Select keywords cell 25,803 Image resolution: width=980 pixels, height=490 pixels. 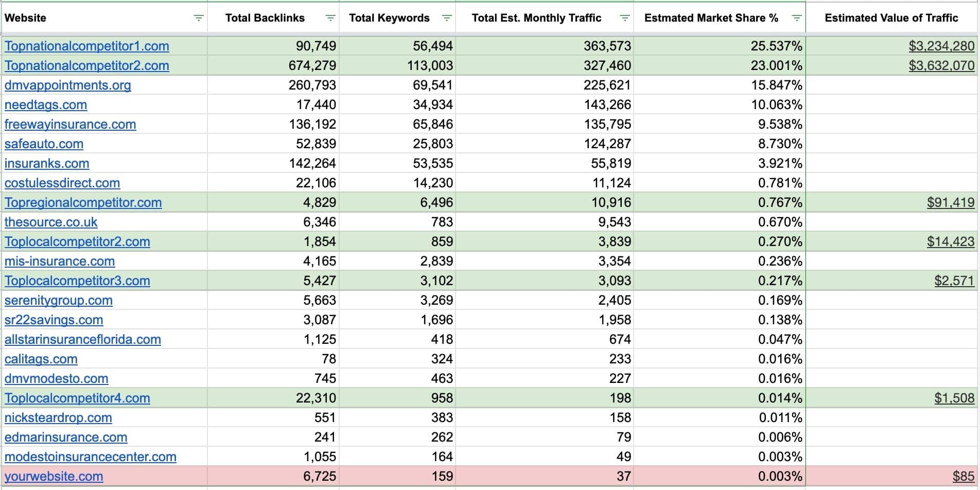pyautogui.click(x=397, y=144)
